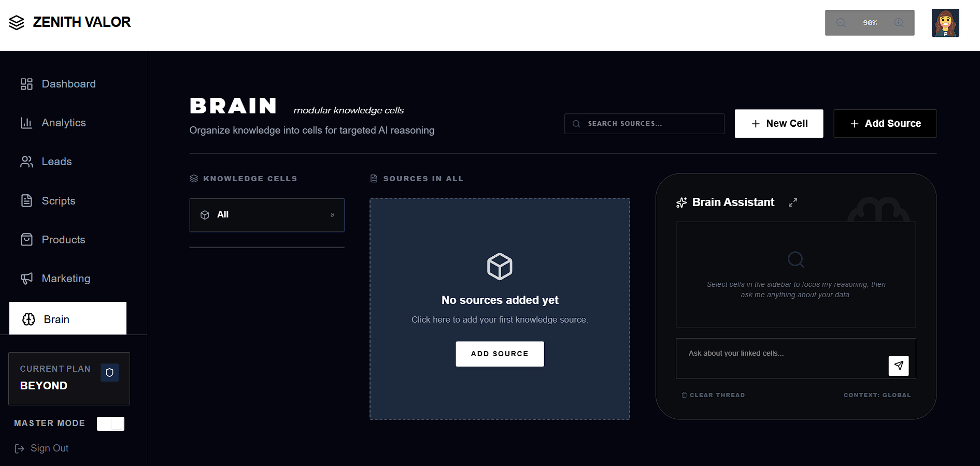The width and height of the screenshot is (980, 466).
Task: Click the Products box icon
Action: (x=26, y=239)
